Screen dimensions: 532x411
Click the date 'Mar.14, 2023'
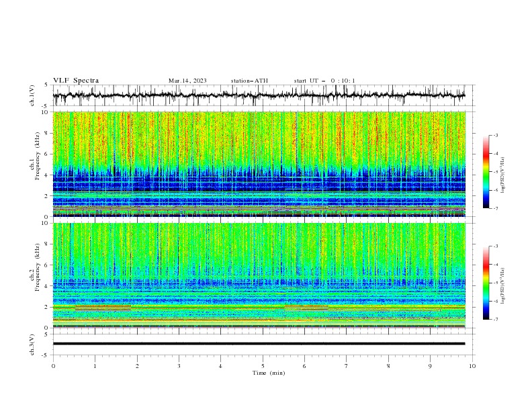click(187, 81)
